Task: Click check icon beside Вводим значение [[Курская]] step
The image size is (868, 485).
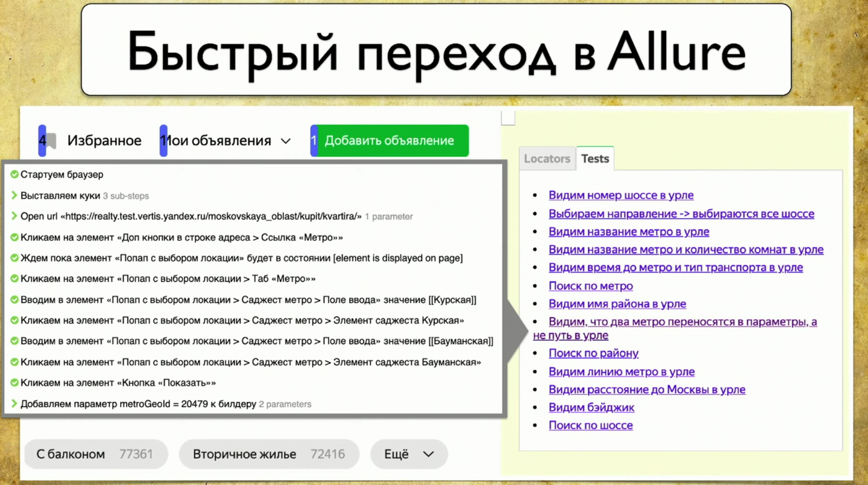Action: click(x=14, y=300)
